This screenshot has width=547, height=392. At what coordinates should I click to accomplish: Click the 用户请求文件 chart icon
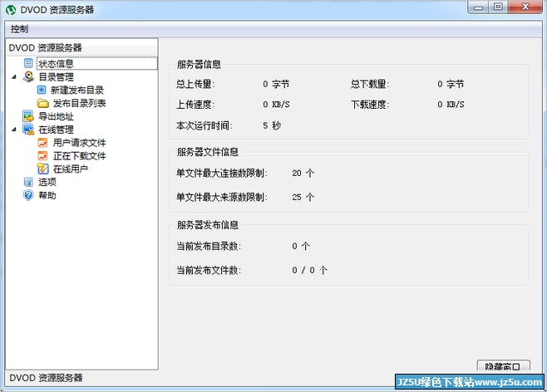[42, 143]
